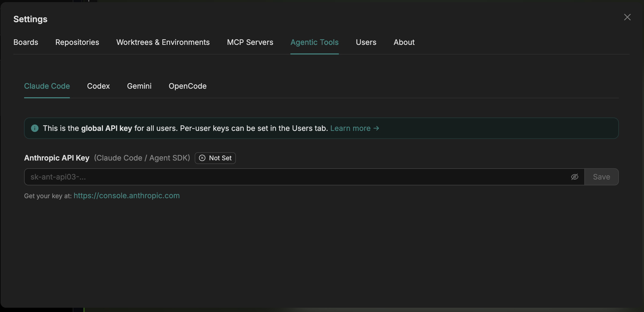Open the Gemini configuration tab
Image resolution: width=644 pixels, height=312 pixels.
tap(139, 86)
